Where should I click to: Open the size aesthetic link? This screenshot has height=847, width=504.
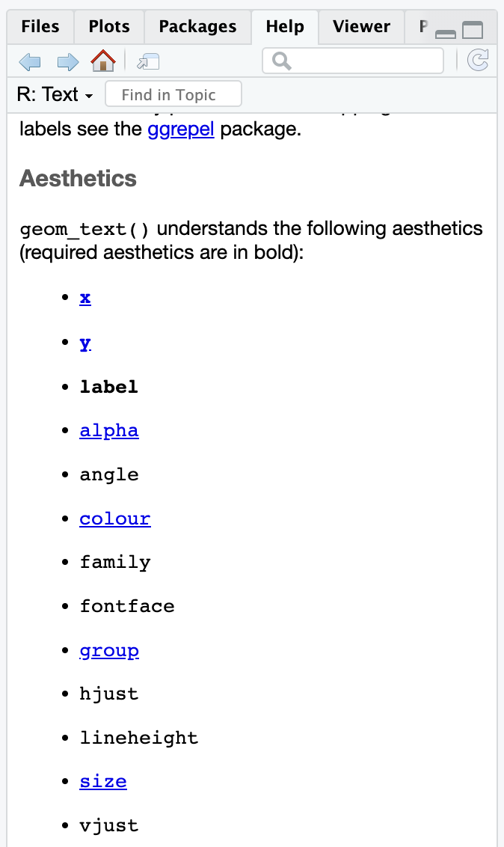103,782
